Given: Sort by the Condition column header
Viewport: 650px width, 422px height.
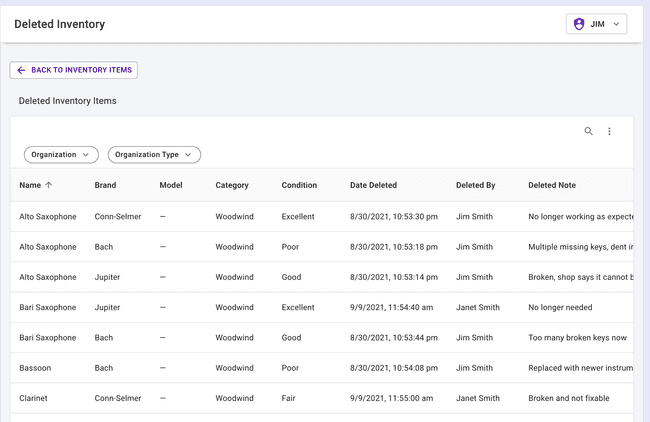Looking at the screenshot, I should 299,185.
